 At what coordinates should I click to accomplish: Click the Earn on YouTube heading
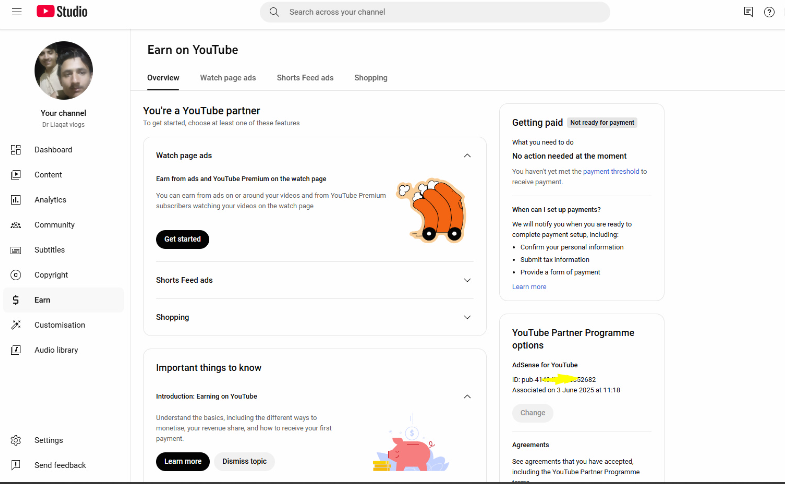pos(193,50)
